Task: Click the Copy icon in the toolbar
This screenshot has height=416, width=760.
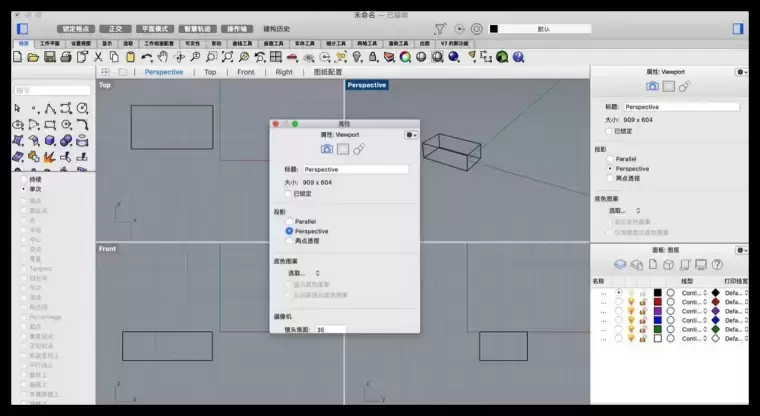Action: click(x=114, y=57)
